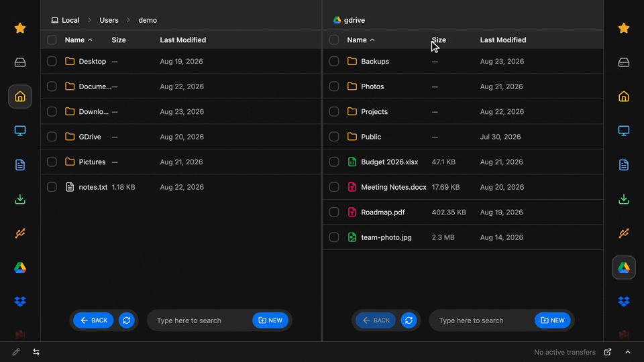644x362 pixels.
Task: Open the Public folder in gdrive
Action: pos(464,137)
